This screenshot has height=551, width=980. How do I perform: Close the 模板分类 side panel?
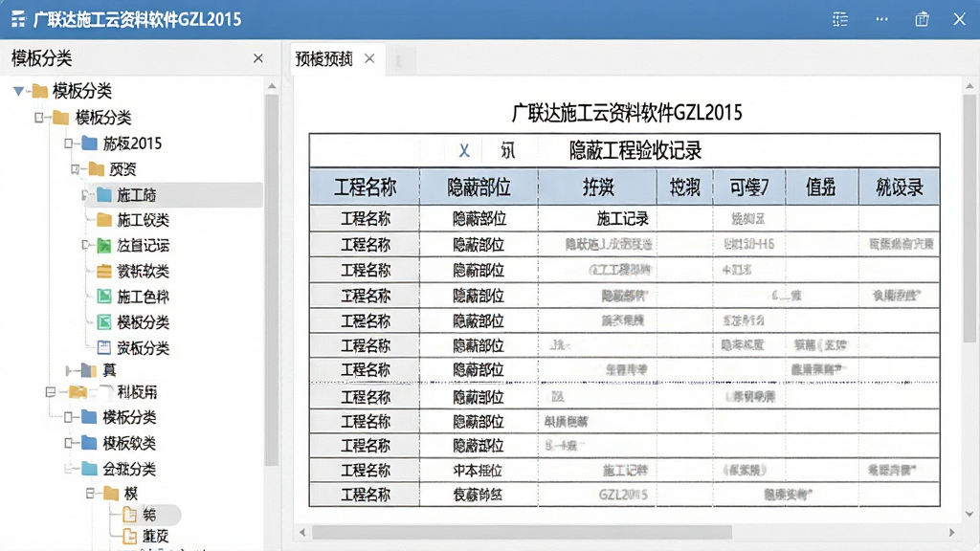pyautogui.click(x=258, y=58)
